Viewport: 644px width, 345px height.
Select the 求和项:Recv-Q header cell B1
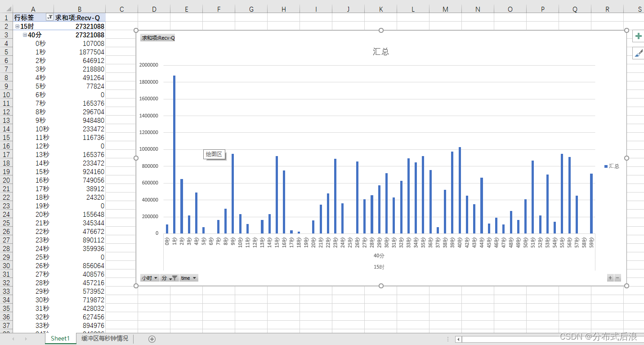tap(80, 18)
